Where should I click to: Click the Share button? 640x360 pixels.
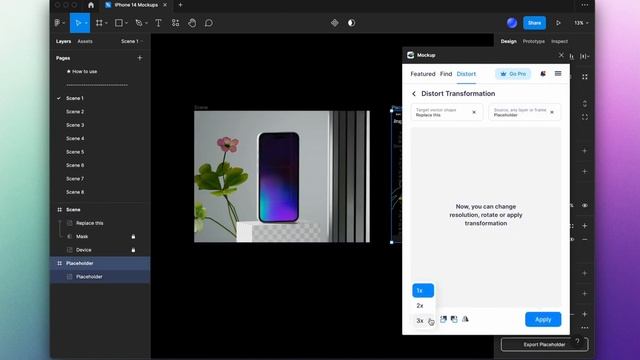click(534, 23)
